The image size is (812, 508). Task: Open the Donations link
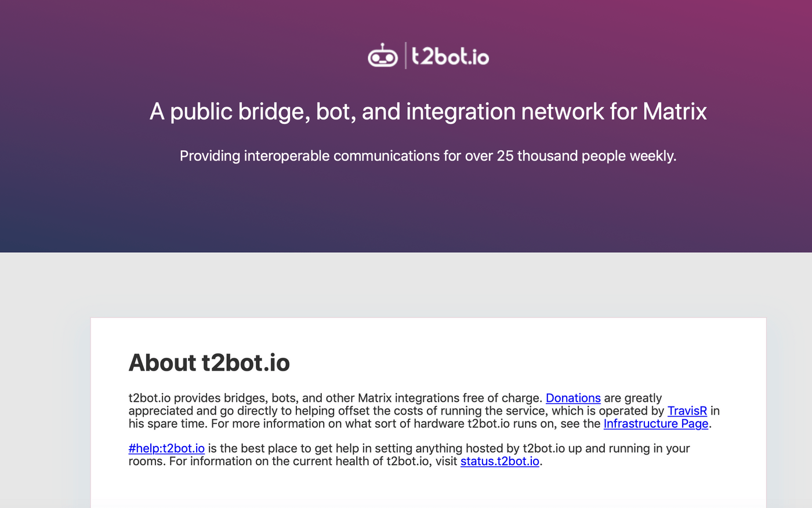coord(573,398)
